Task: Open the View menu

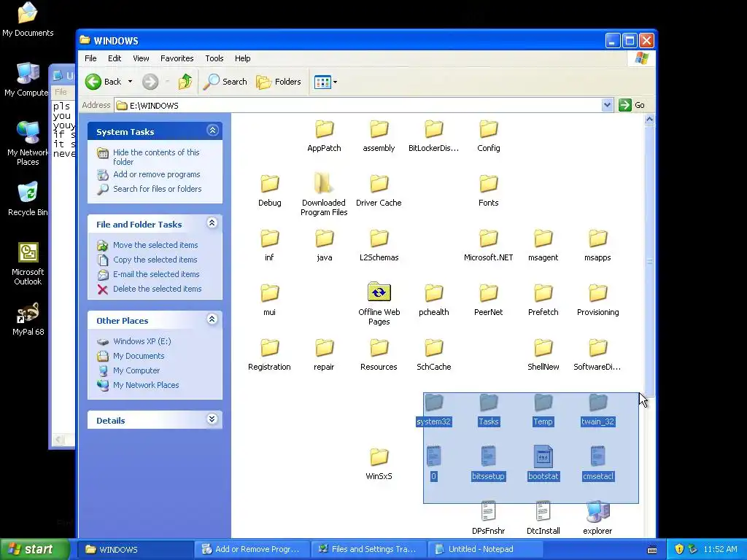Action: tap(141, 58)
